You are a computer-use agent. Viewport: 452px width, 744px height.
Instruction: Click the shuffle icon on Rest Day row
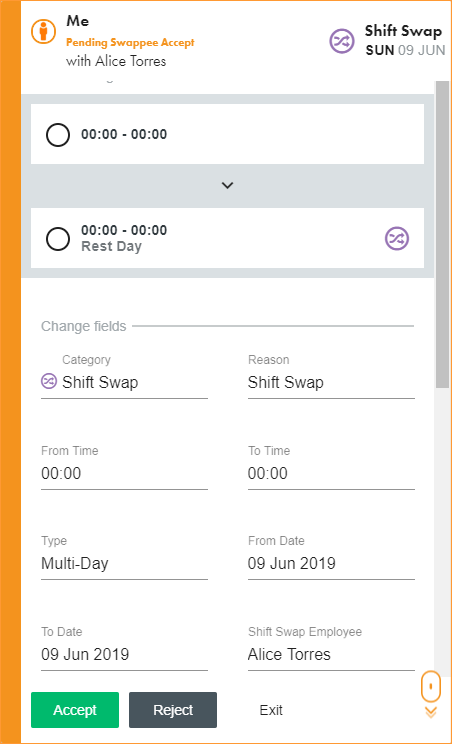[397, 238]
